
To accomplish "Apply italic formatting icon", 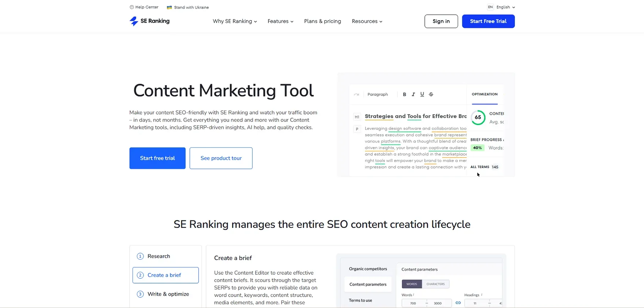I will pyautogui.click(x=413, y=94).
